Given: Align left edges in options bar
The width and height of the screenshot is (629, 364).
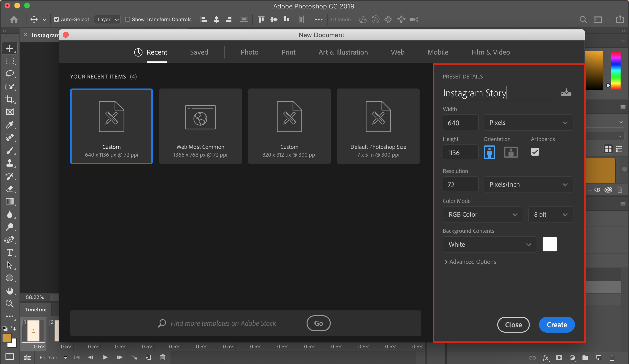Looking at the screenshot, I should click(203, 19).
